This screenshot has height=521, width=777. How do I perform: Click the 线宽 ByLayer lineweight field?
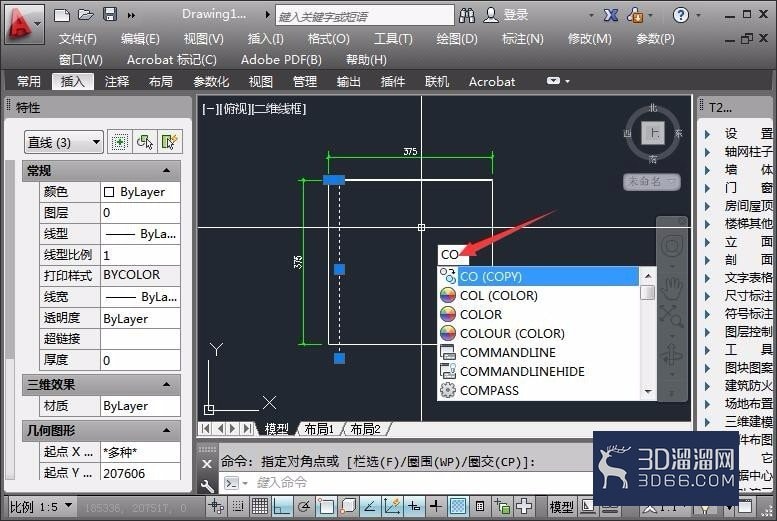(x=140, y=296)
